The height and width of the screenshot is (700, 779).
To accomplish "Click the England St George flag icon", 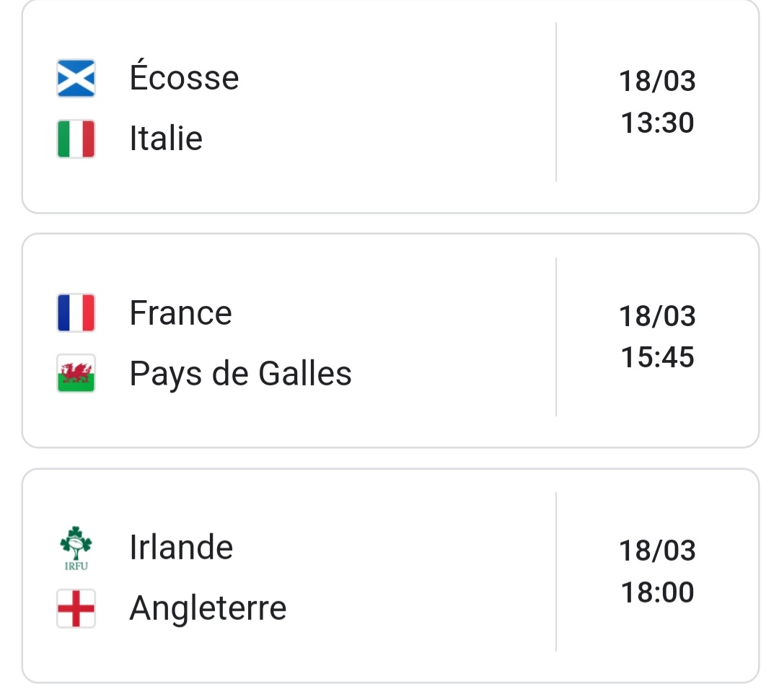I will pyautogui.click(x=76, y=608).
